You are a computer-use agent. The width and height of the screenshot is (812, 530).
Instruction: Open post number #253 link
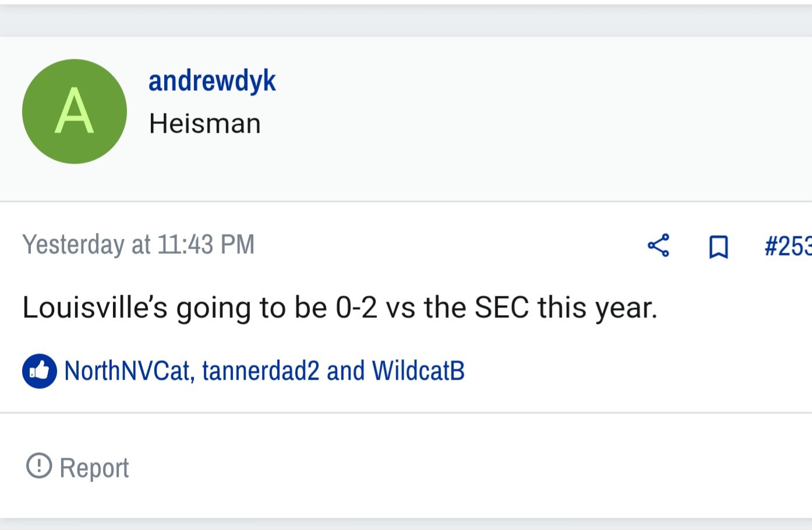click(x=788, y=246)
